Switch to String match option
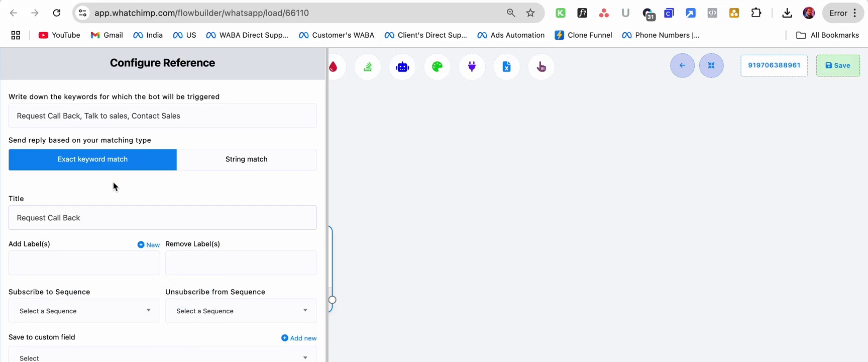 [x=247, y=159]
